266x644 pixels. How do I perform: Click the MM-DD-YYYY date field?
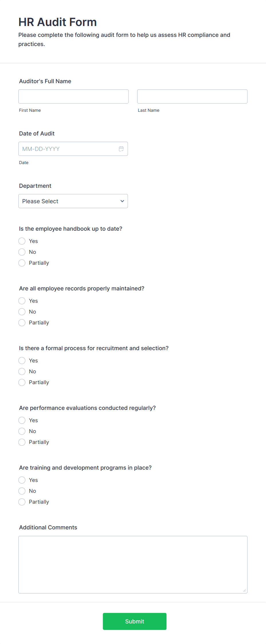pyautogui.click(x=69, y=149)
